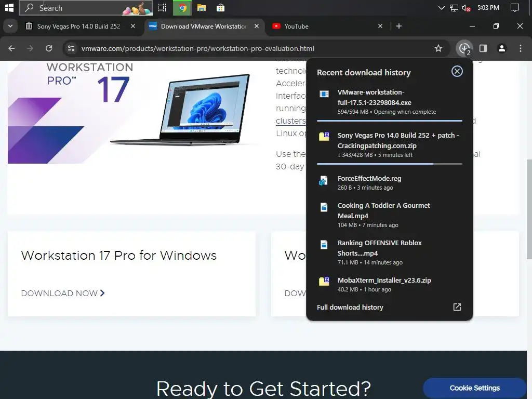Viewport: 532px width, 399px height.
Task: Open the Windows Start menu
Action: (9, 8)
